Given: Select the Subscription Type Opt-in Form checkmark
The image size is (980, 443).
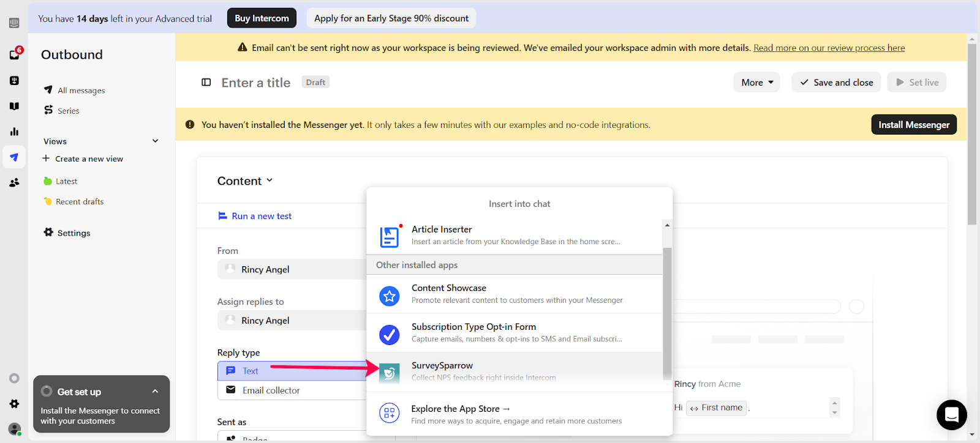Looking at the screenshot, I should click(389, 335).
